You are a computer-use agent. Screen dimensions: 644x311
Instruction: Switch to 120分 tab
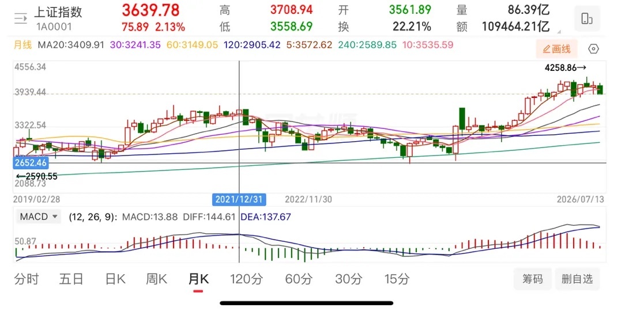246,279
